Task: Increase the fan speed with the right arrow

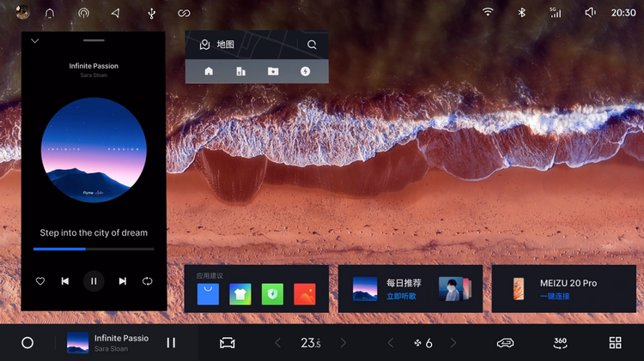Action: coord(453,342)
